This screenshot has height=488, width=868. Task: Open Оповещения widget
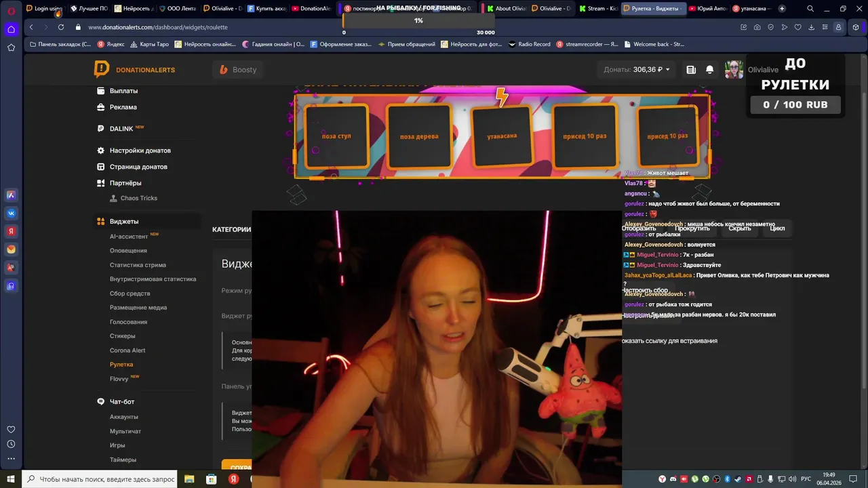point(128,251)
